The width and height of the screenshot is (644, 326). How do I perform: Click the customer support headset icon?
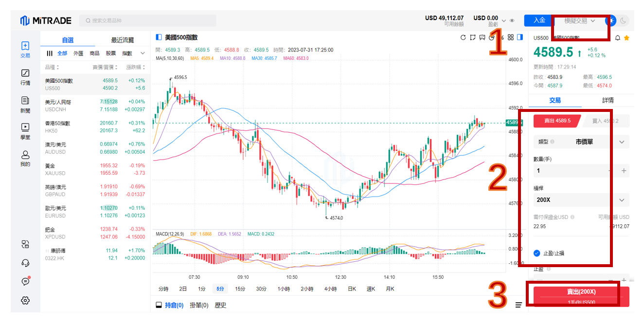[25, 263]
